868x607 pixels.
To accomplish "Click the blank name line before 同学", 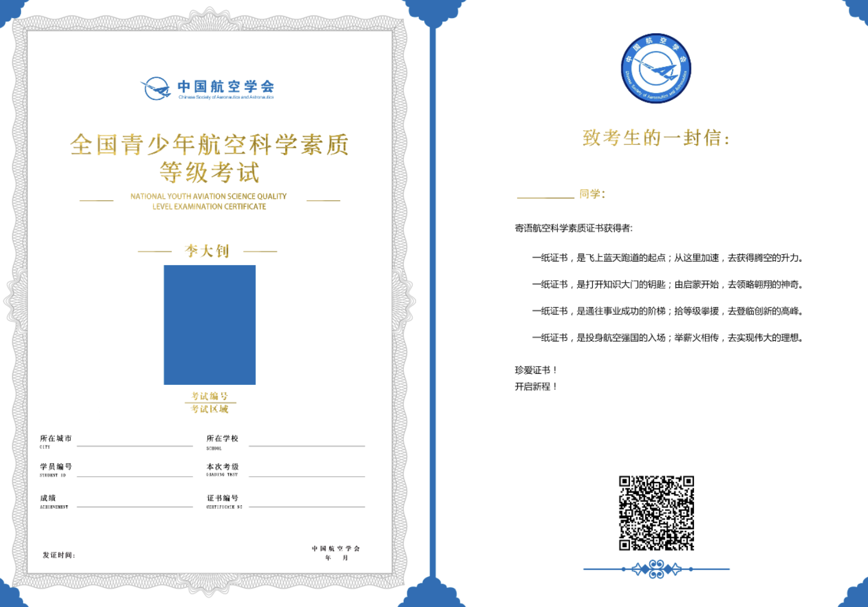I will [546, 197].
